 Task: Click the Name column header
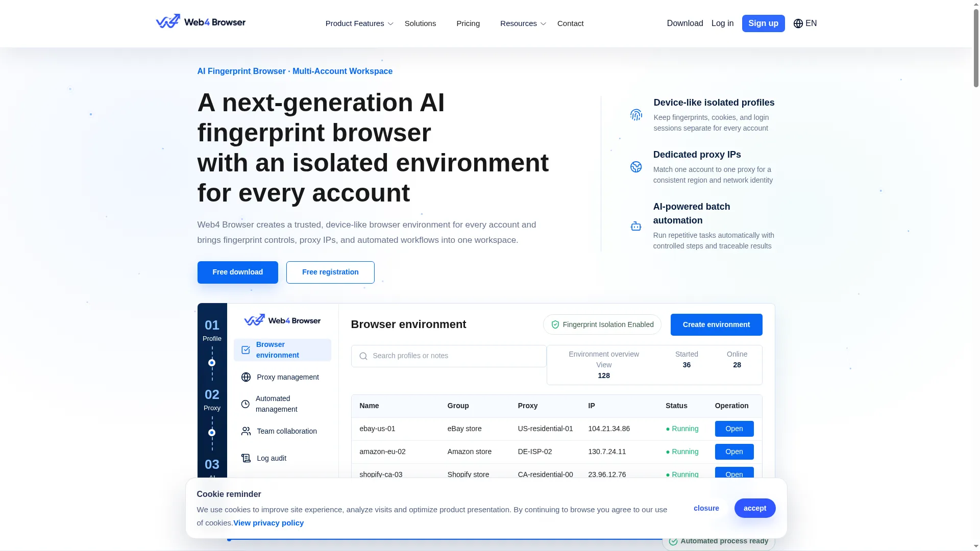369,406
